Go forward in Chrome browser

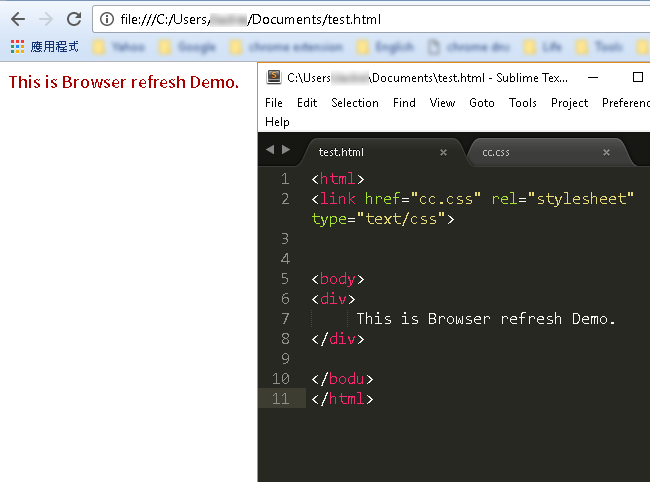coord(46,19)
